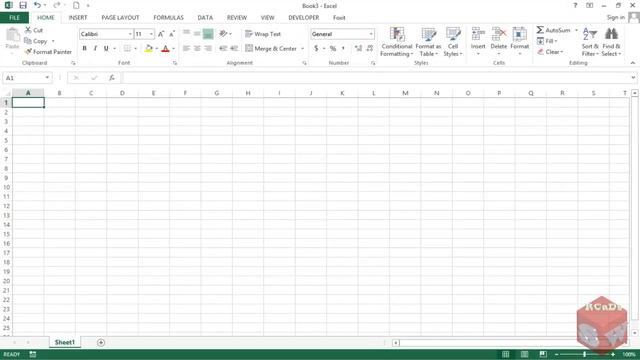Activate the Format Painter
This screenshot has width=640, height=360.
(48, 52)
